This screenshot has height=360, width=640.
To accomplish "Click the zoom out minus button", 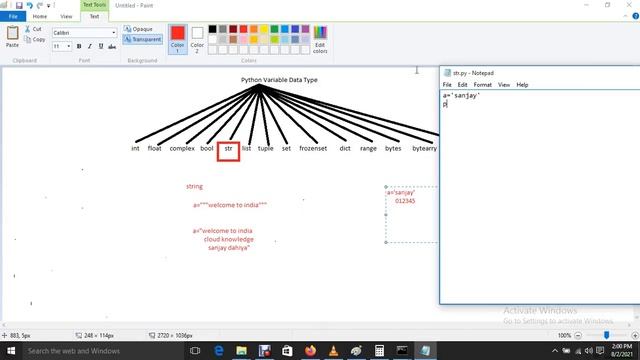I will (x=578, y=336).
